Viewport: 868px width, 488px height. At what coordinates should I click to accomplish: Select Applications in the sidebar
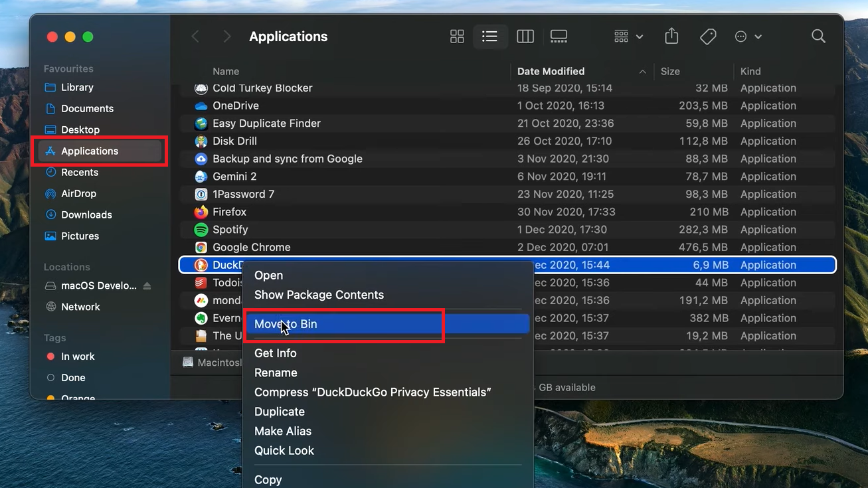[x=100, y=151]
